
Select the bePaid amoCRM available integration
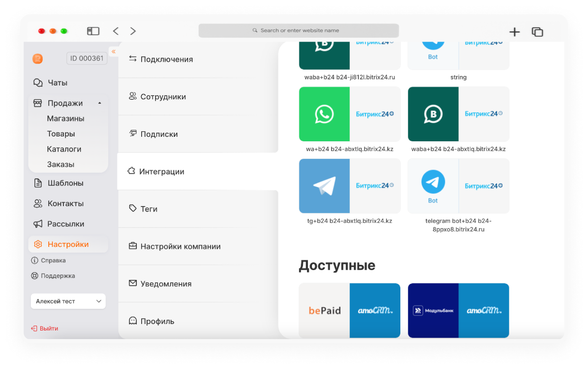point(349,310)
